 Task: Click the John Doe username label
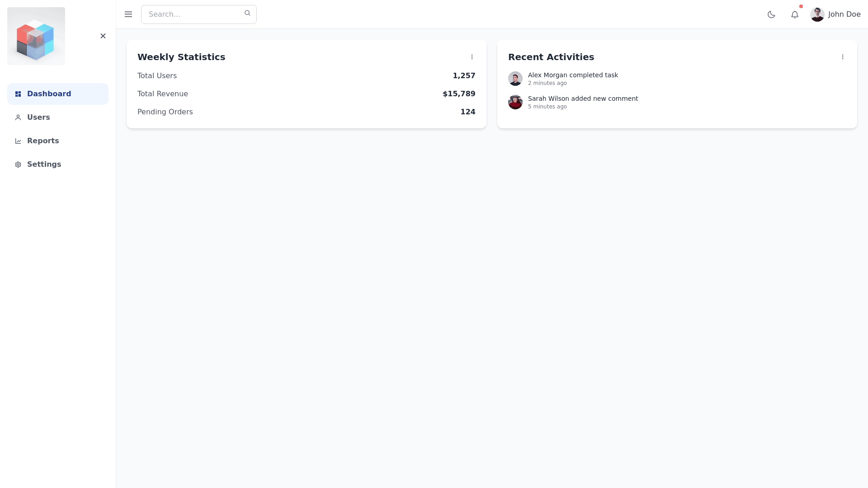[844, 14]
